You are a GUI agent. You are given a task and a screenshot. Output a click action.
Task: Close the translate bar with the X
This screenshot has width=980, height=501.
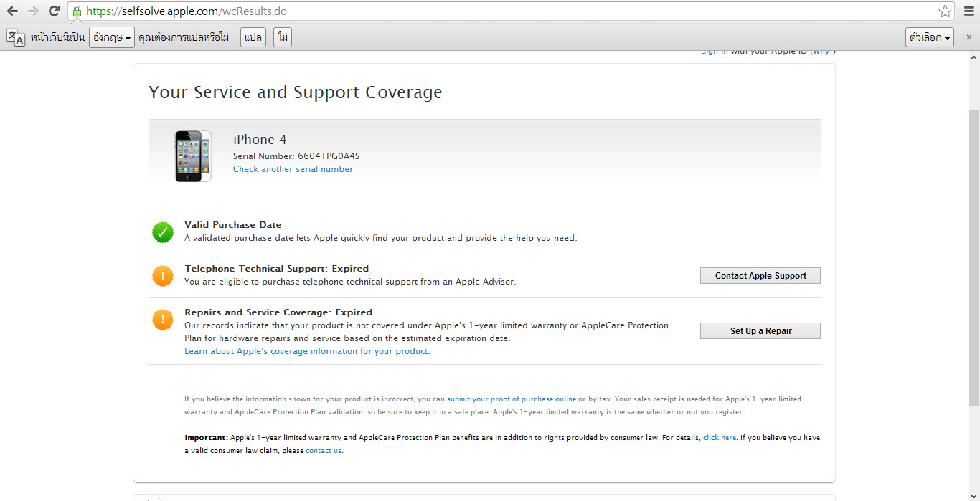point(969,37)
